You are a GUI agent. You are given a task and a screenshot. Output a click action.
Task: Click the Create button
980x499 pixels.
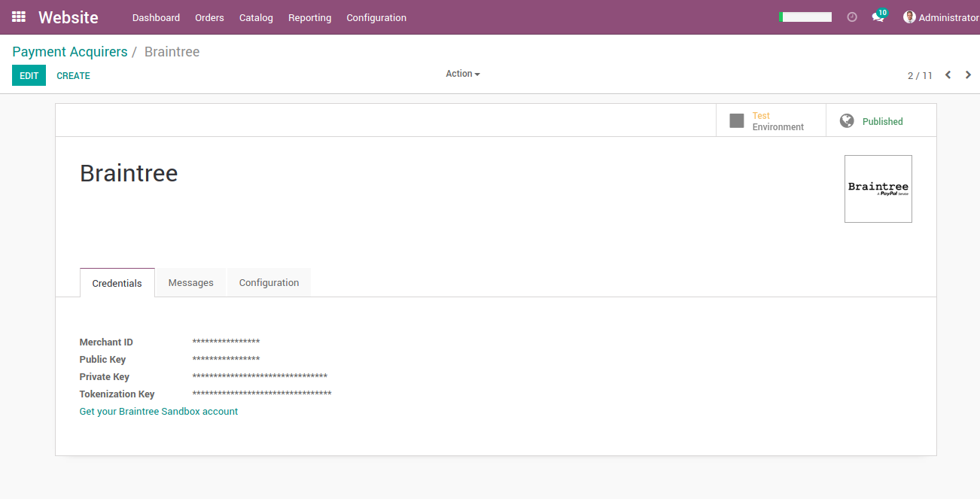(x=73, y=75)
